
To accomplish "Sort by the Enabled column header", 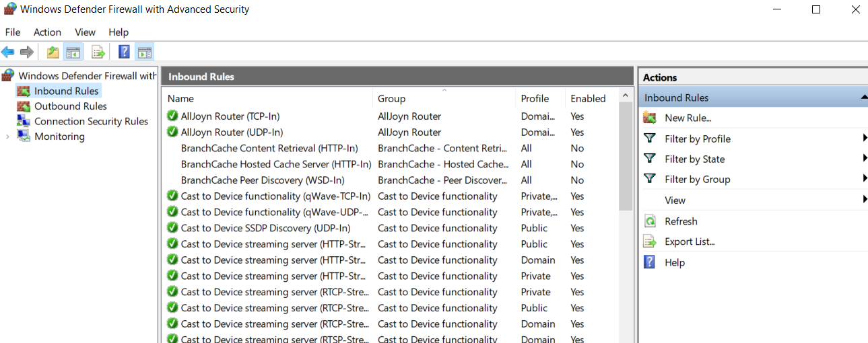I will pos(588,98).
